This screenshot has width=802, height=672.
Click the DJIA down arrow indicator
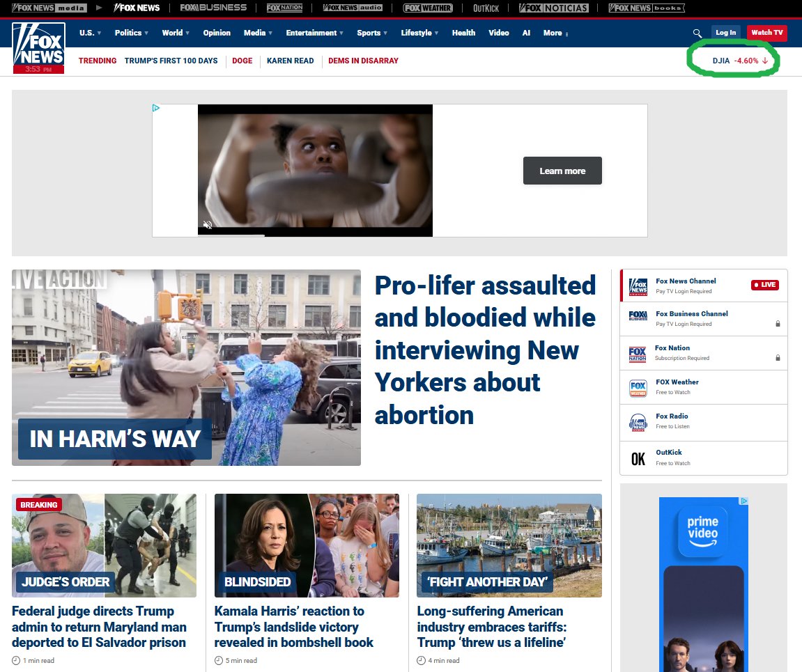tap(765, 61)
